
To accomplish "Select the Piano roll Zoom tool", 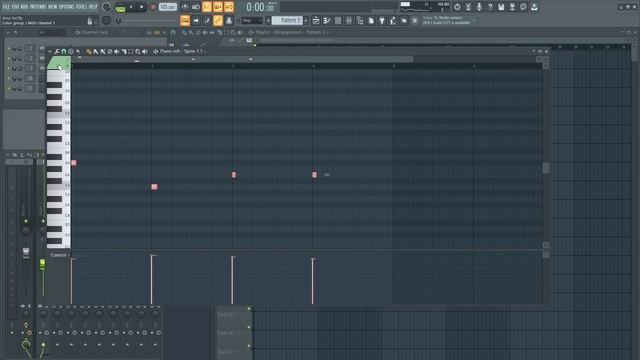I will 138,51.
